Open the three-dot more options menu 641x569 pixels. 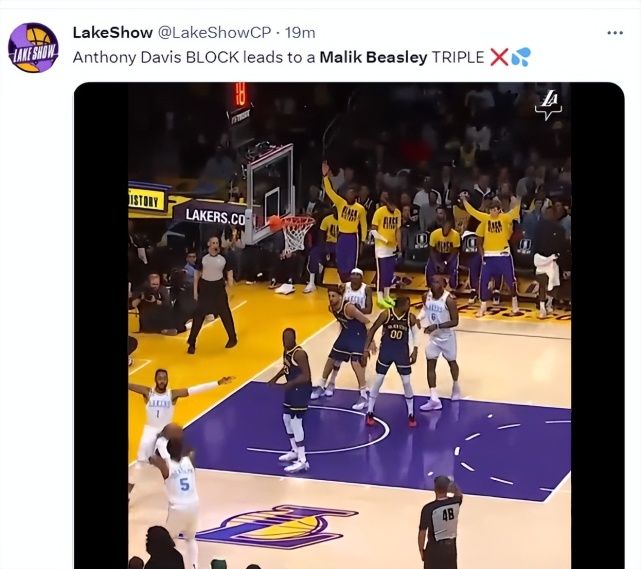615,33
